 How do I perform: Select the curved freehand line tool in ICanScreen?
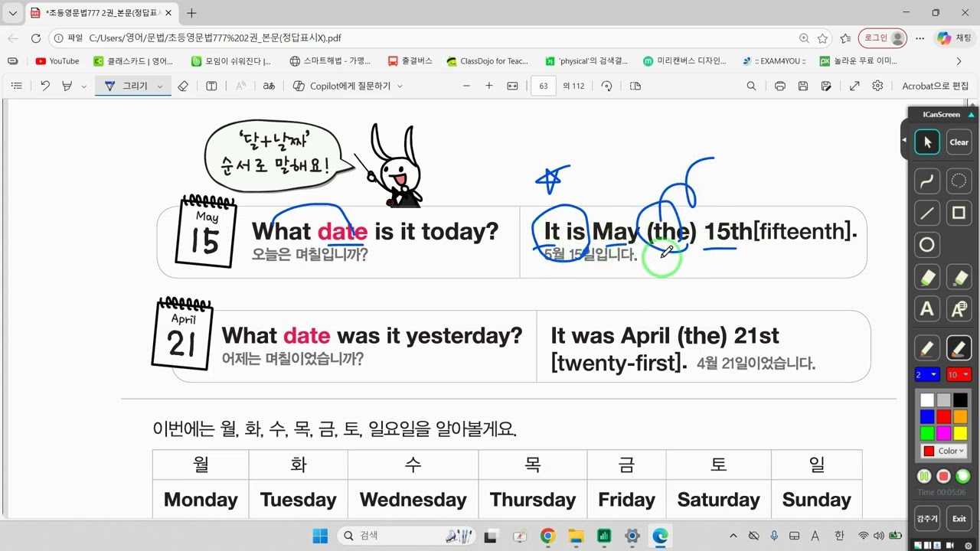pos(927,181)
